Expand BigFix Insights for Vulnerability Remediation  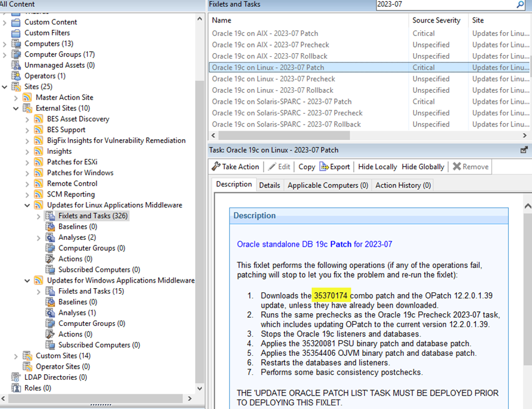tap(27, 141)
